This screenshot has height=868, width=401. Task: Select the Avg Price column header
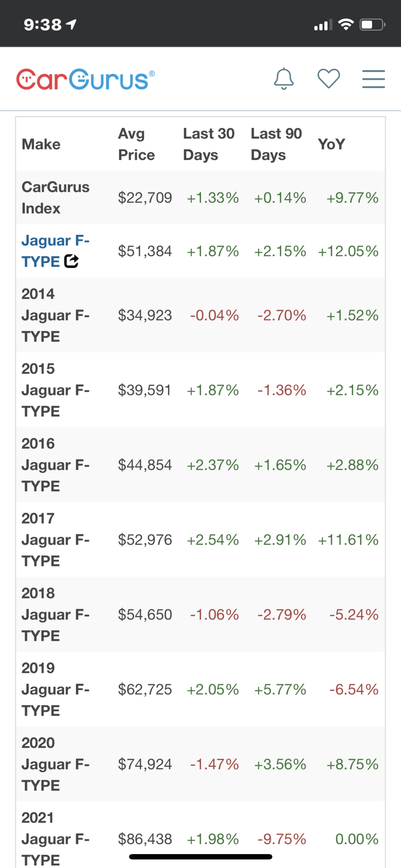point(136,144)
